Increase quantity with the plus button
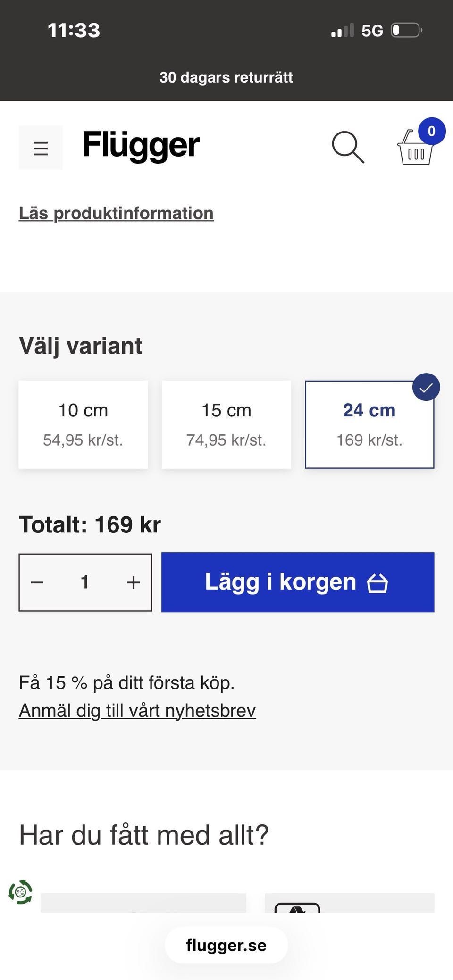Image resolution: width=453 pixels, height=980 pixels. click(134, 582)
